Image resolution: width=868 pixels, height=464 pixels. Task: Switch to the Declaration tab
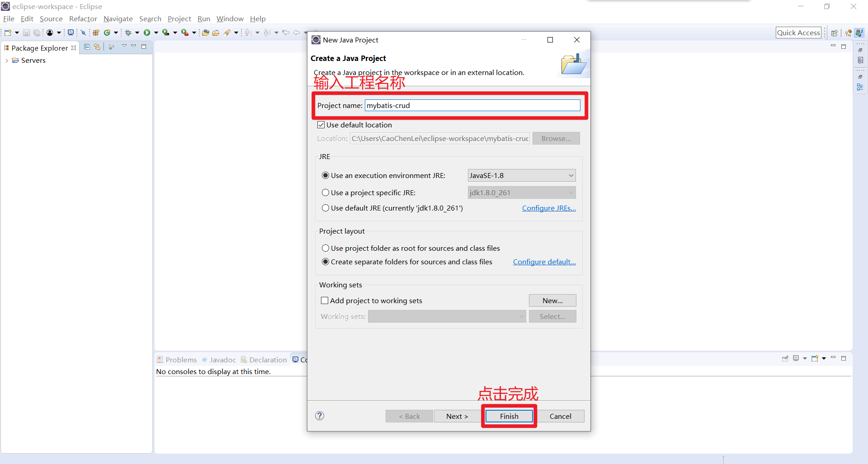pos(264,360)
